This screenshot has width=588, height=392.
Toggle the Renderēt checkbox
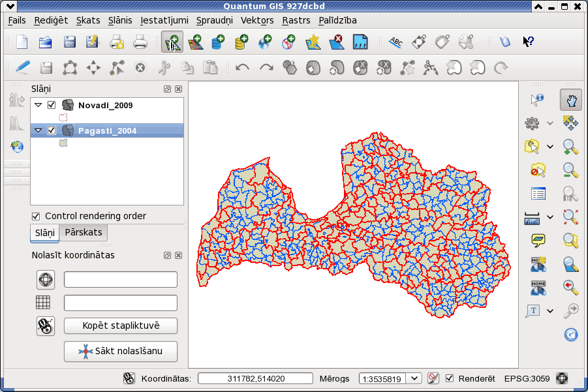449,378
